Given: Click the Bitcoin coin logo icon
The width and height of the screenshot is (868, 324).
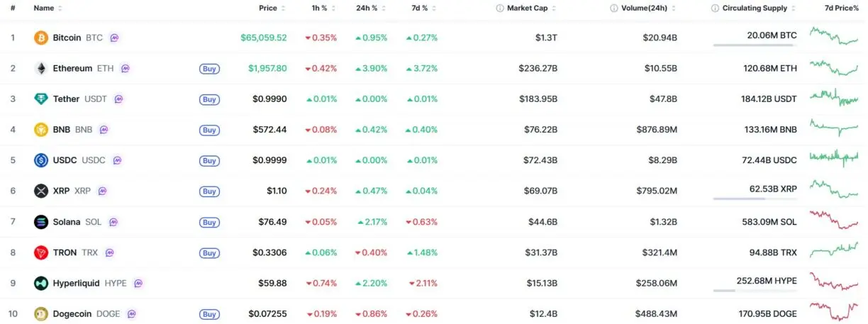Looking at the screenshot, I should coord(41,38).
